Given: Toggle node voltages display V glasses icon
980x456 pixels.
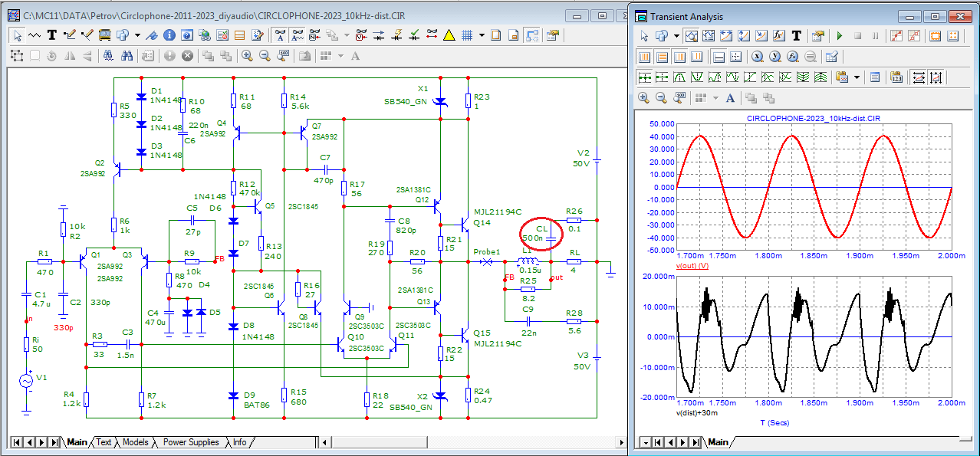Looking at the screenshot, I should (x=361, y=35).
